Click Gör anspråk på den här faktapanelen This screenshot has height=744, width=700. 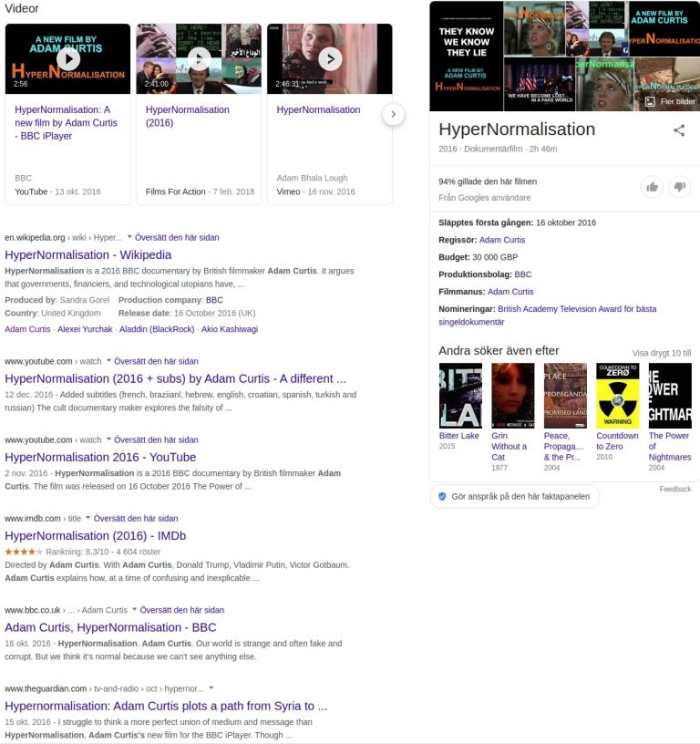(x=515, y=496)
